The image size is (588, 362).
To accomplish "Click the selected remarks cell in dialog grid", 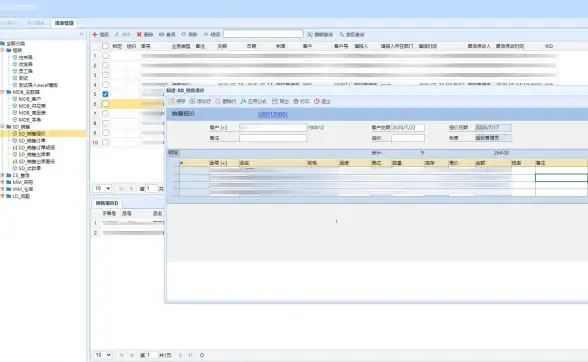I will click(561, 178).
